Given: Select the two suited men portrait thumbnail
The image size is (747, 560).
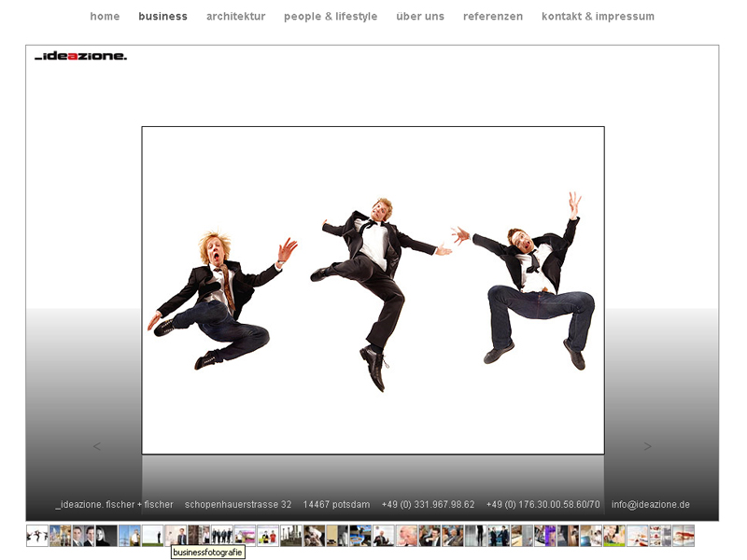Looking at the screenshot, I should tap(83, 536).
